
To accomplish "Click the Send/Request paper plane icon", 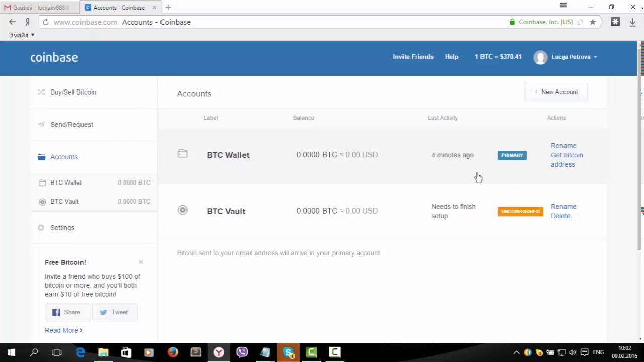I will point(41,124).
